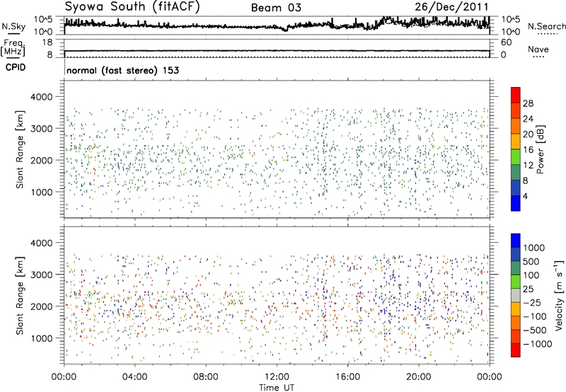Screen dimensions: 566x392
Task: Click the '−25' Velocity color bar label
Action: pos(532,302)
